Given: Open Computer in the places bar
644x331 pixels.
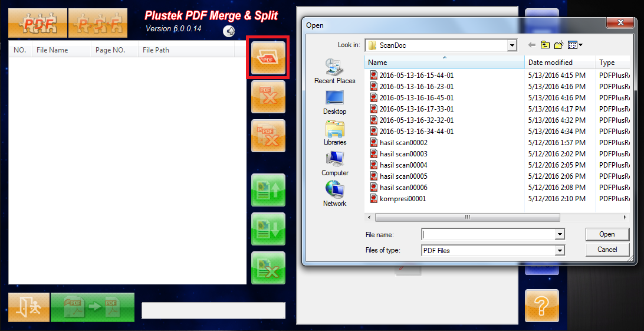Looking at the screenshot, I should point(335,163).
